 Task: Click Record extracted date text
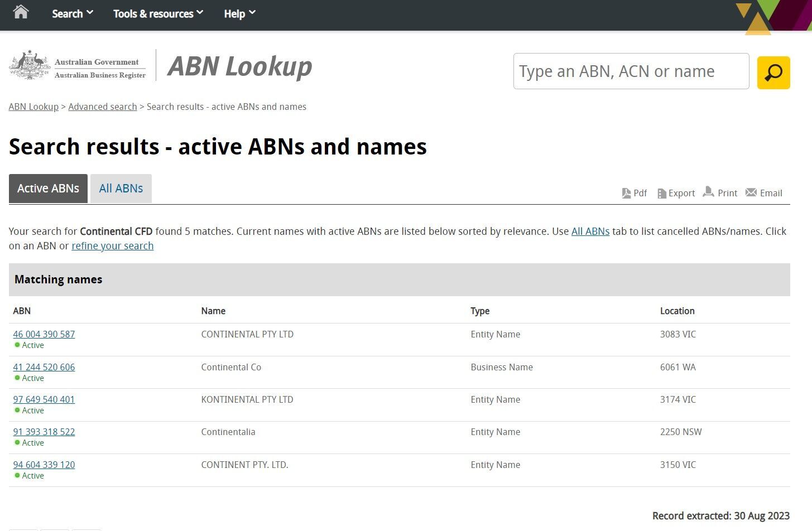(721, 516)
